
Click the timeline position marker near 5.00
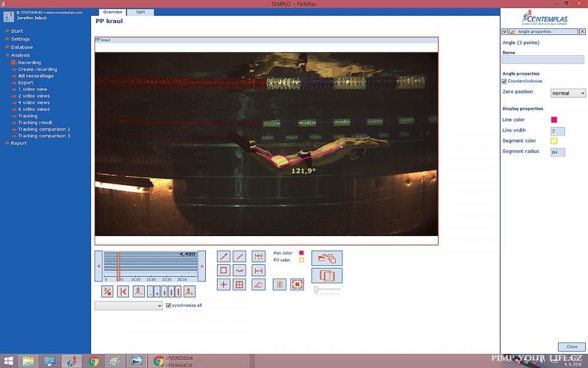point(119,266)
